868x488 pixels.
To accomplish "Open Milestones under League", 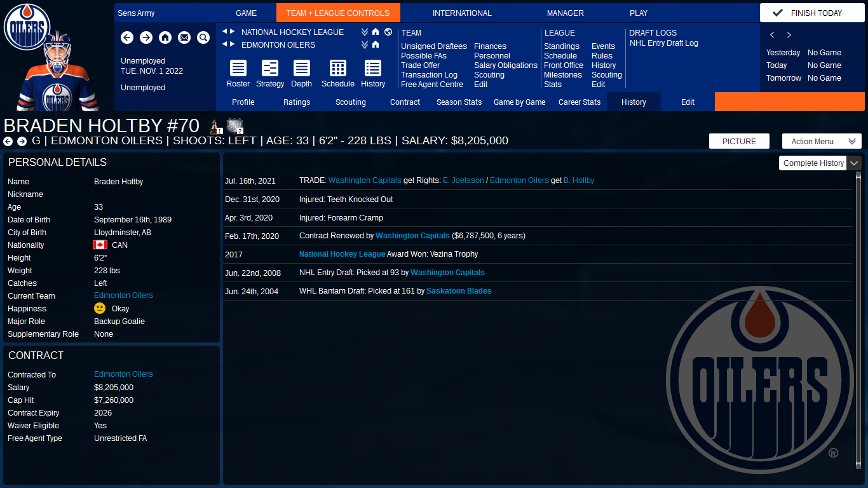I will coord(563,74).
